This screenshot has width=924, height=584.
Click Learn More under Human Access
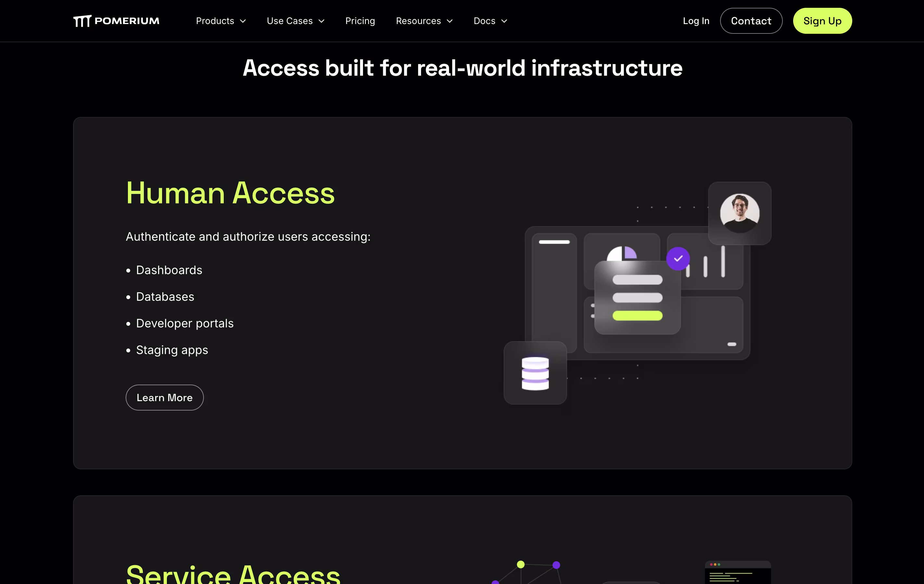click(x=165, y=397)
